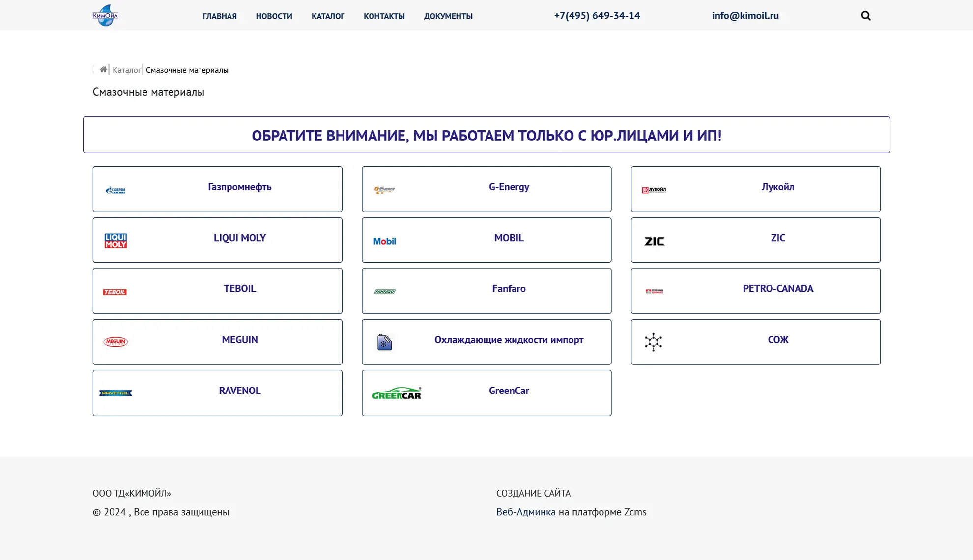This screenshot has width=973, height=560.
Task: Open the PETRO-CANADA brand card
Action: click(x=777, y=289)
